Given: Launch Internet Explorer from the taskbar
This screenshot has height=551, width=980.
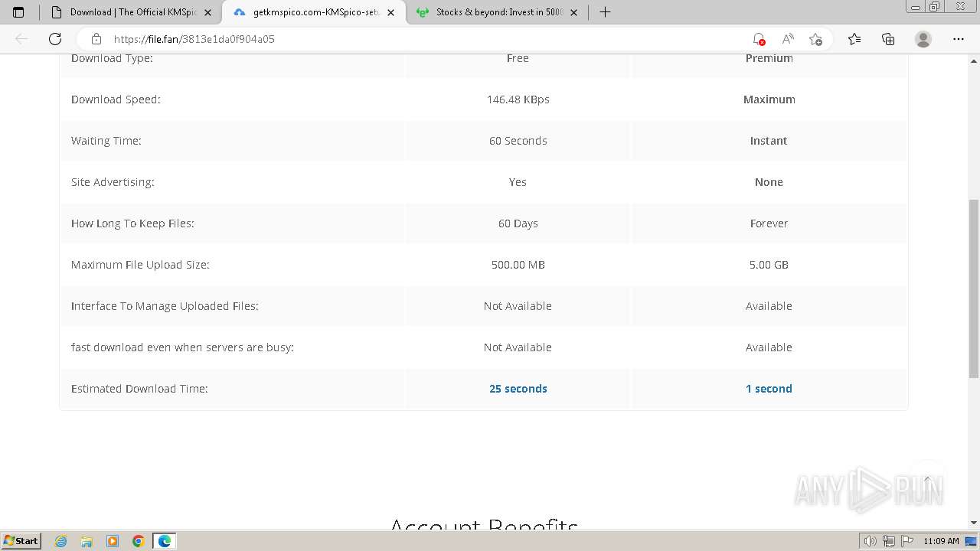Looking at the screenshot, I should [x=60, y=541].
